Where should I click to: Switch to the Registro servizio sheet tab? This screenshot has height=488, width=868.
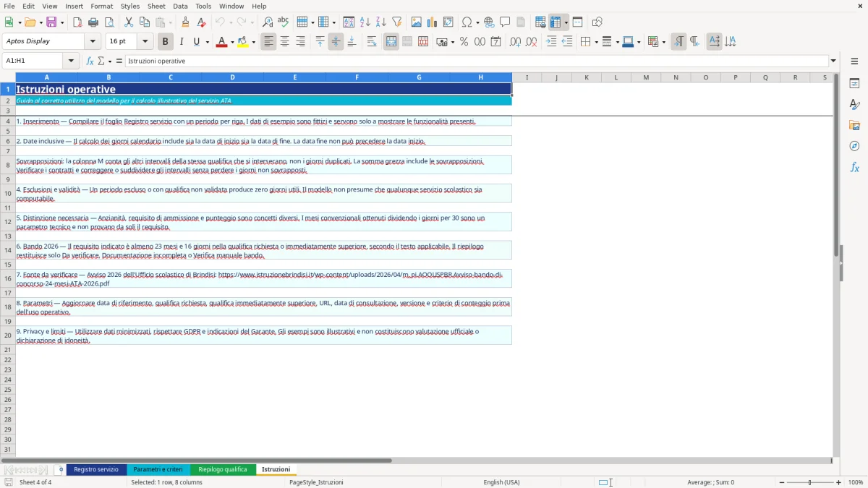coord(96,469)
